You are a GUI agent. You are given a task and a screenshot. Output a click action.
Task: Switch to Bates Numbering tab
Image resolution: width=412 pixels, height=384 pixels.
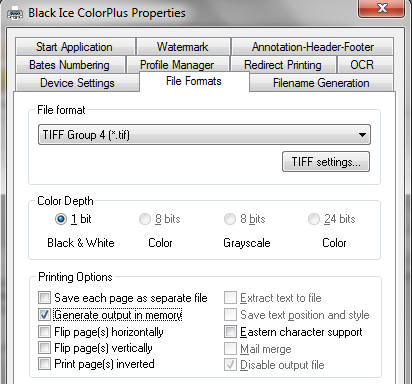[x=70, y=65]
